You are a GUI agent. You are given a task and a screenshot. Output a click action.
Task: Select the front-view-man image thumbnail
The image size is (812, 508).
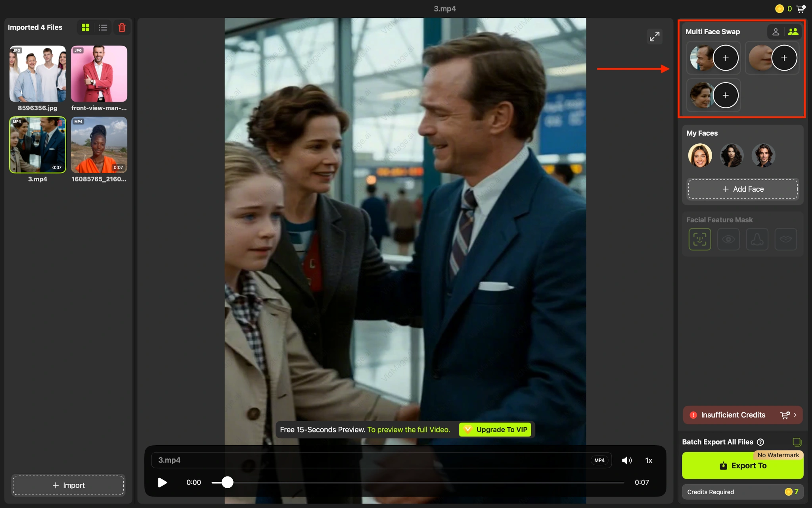[x=99, y=74]
